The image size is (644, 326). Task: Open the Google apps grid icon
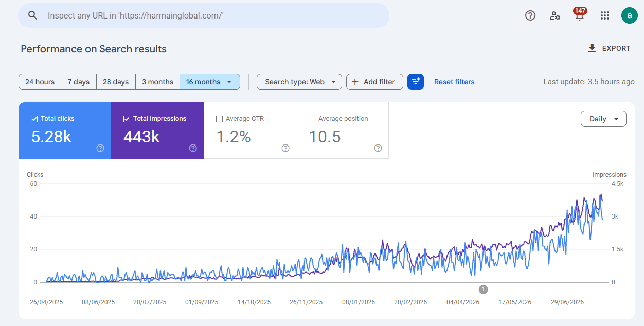tap(605, 15)
